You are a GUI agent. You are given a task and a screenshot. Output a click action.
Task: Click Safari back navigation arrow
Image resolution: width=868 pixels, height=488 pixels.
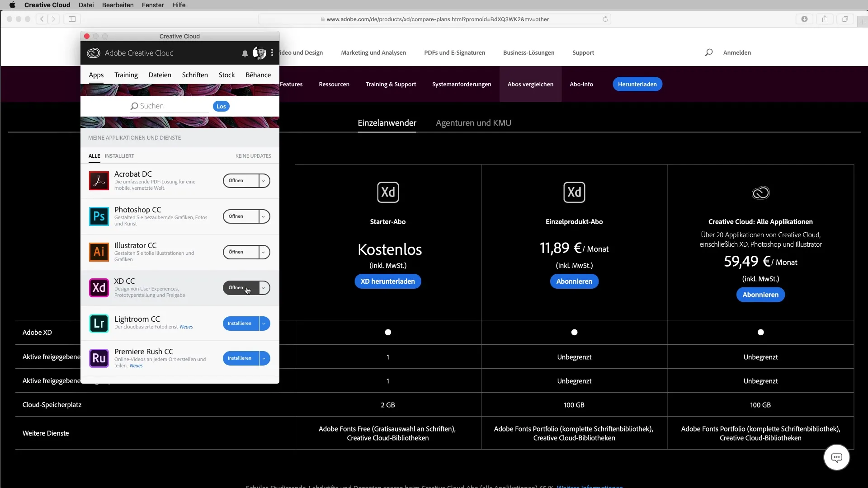[42, 19]
